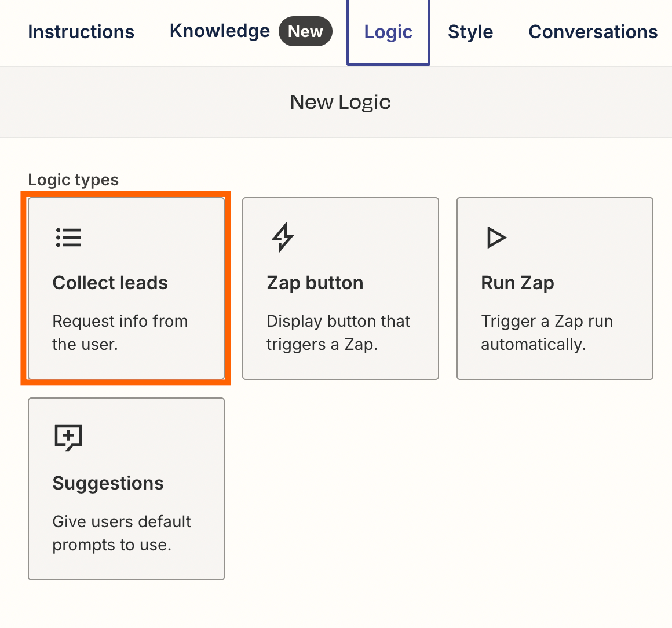Viewport: 672px width, 628px height.
Task: Select the Run Zap title
Action: [517, 283]
